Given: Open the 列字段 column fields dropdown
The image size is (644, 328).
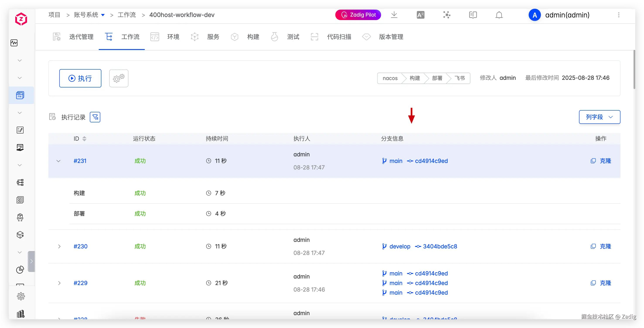Looking at the screenshot, I should tap(599, 117).
